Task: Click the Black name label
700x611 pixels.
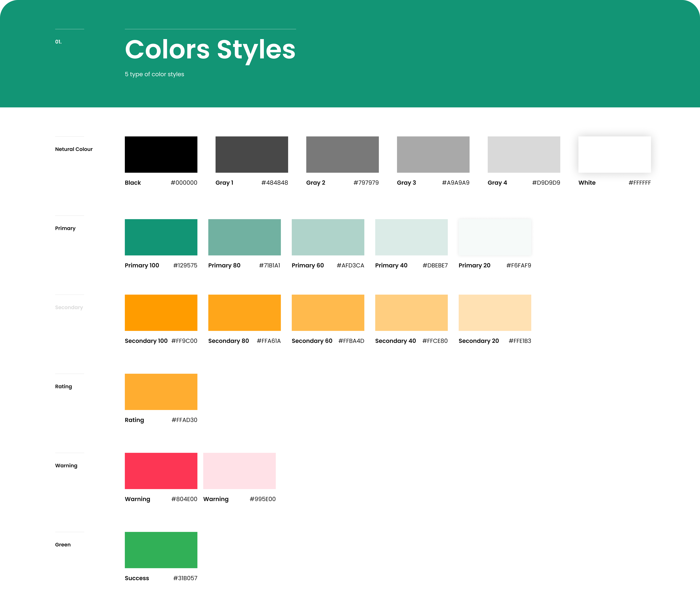Action: pyautogui.click(x=133, y=183)
